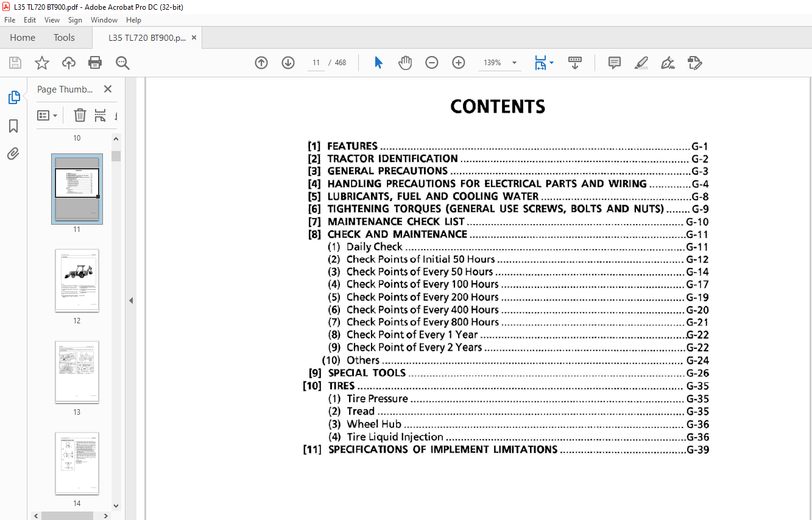Click LUBRICANTS, FUEL AND COOLING WATER entry
812x520 pixels.
[508, 197]
